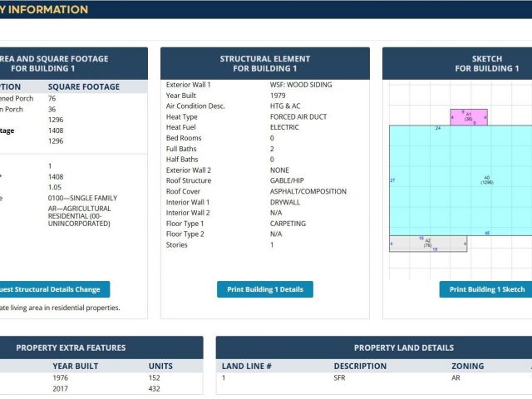The image size is (532, 399).
Task: Click the Zoning column header
Action: [467, 366]
